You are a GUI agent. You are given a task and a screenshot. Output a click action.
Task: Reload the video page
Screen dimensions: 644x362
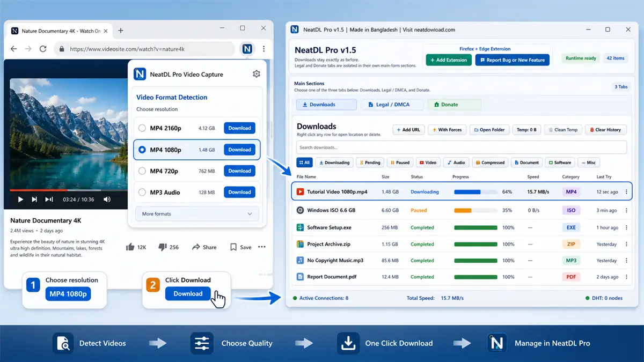tap(42, 49)
